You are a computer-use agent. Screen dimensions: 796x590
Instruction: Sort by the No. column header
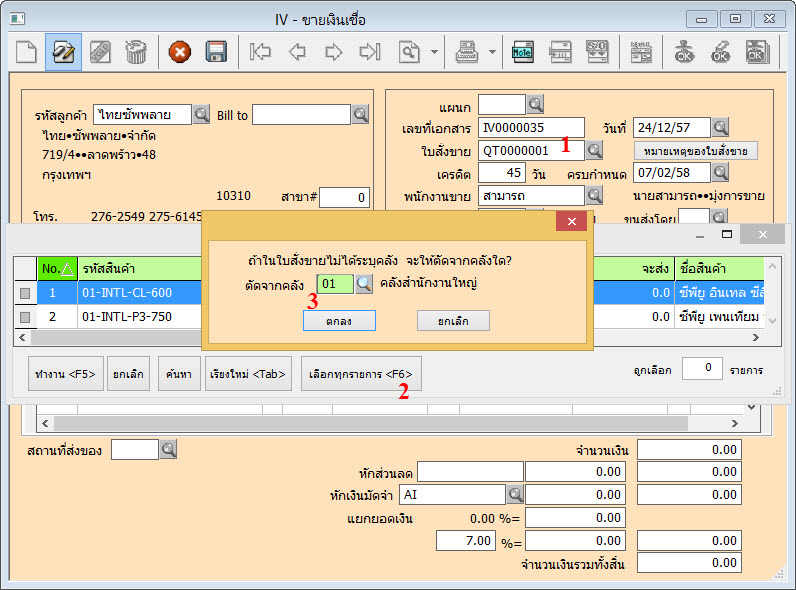56,268
